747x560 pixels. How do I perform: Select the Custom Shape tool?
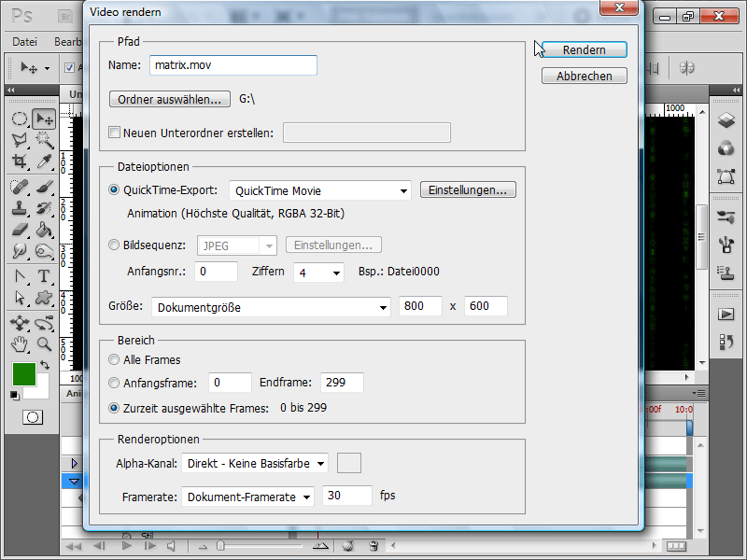point(44,298)
